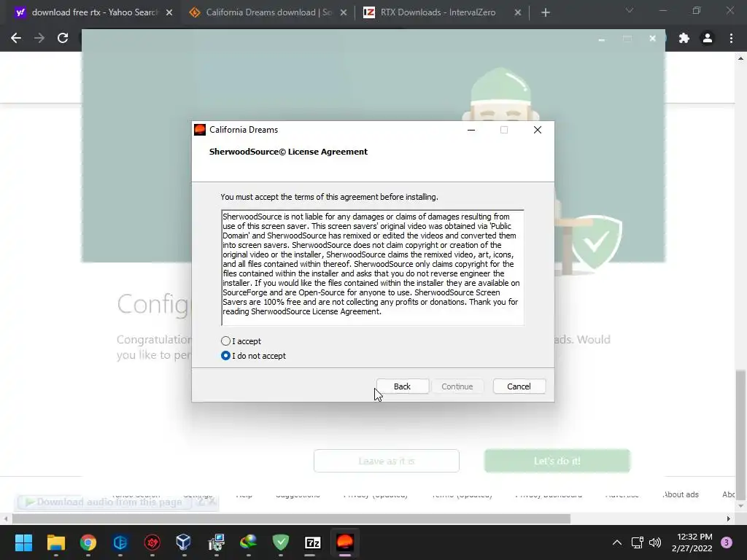Open the network status tray icon
This screenshot has width=747, height=560.
coord(637,542)
